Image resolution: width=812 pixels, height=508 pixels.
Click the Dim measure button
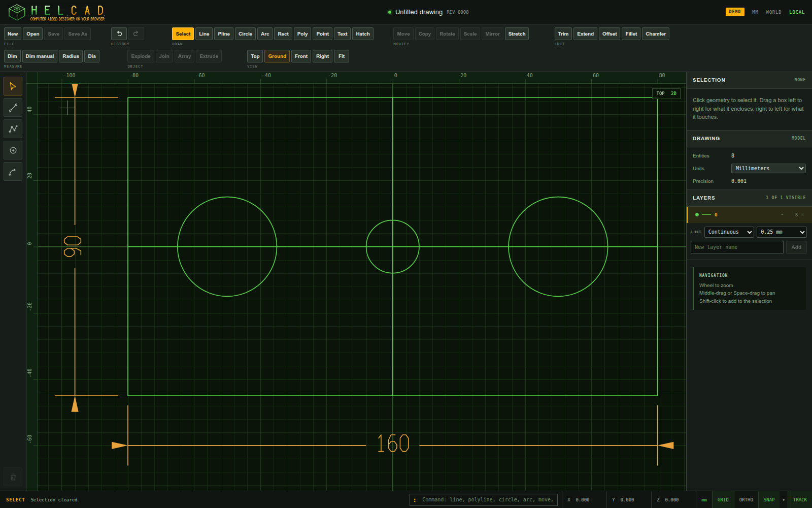12,56
